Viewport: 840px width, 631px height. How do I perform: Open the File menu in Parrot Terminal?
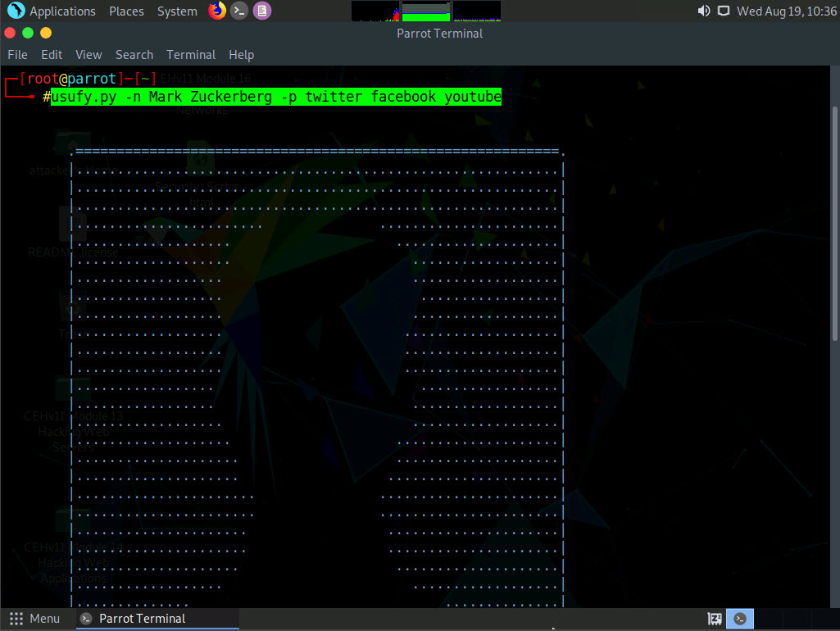18,55
